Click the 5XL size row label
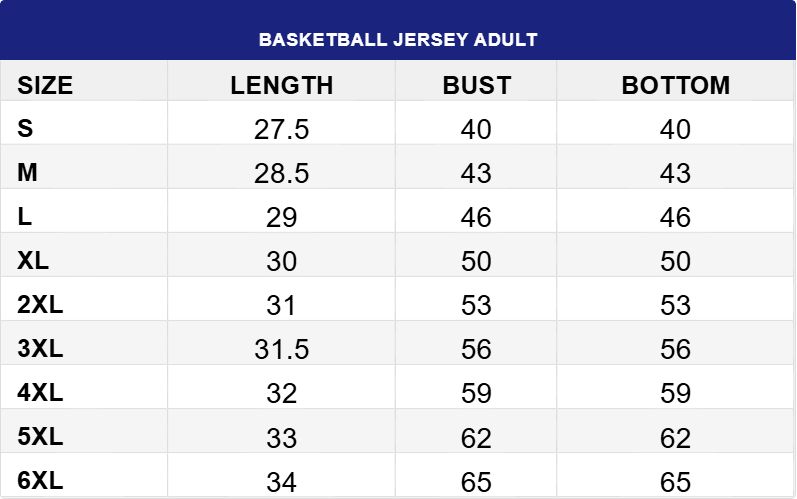Image resolution: width=797 pixels, height=499 pixels. coord(40,437)
